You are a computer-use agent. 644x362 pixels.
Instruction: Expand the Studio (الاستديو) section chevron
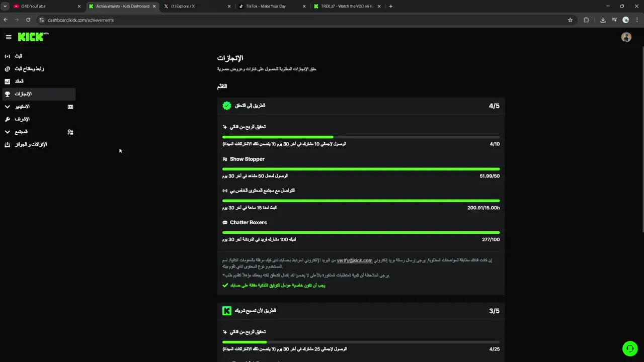pyautogui.click(x=7, y=107)
